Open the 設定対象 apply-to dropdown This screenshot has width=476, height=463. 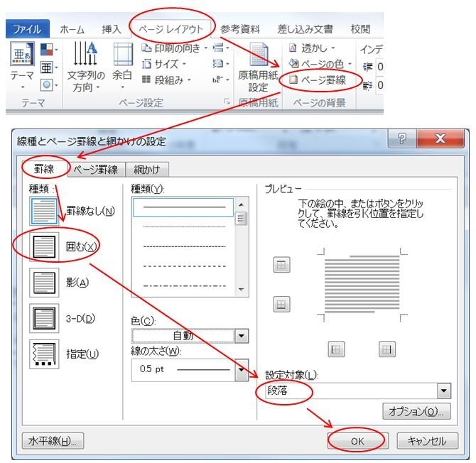pos(445,390)
